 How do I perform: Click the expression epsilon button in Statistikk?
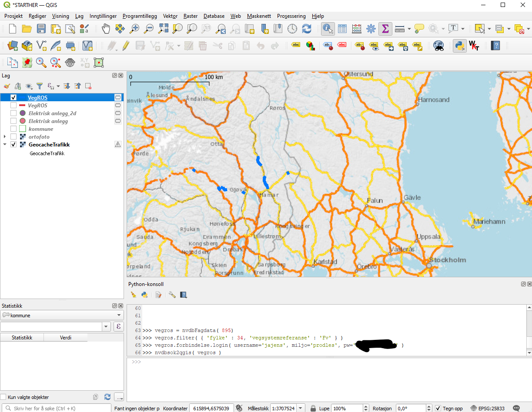[x=119, y=327]
